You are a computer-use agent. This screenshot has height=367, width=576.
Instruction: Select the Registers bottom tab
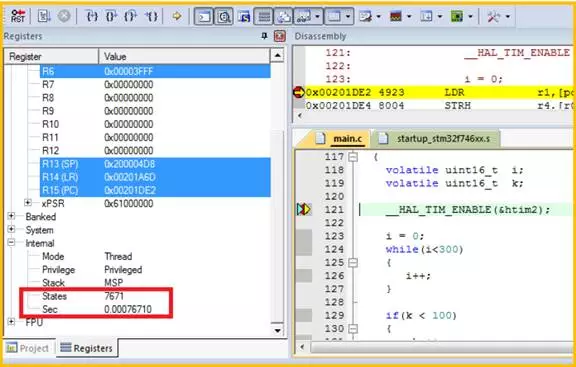pyautogui.click(x=87, y=348)
